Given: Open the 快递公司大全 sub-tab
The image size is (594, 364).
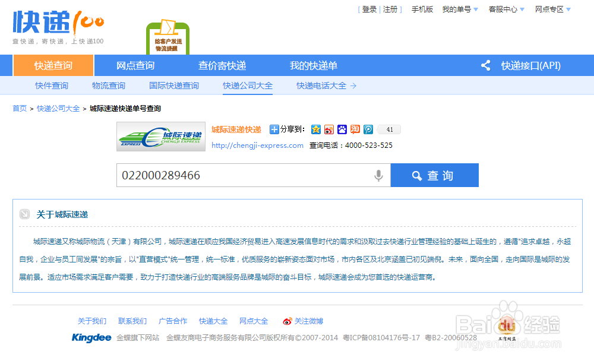Looking at the screenshot, I should tap(248, 86).
